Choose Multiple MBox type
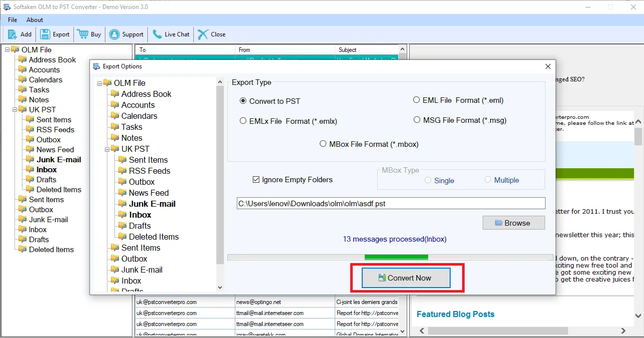 [x=488, y=180]
